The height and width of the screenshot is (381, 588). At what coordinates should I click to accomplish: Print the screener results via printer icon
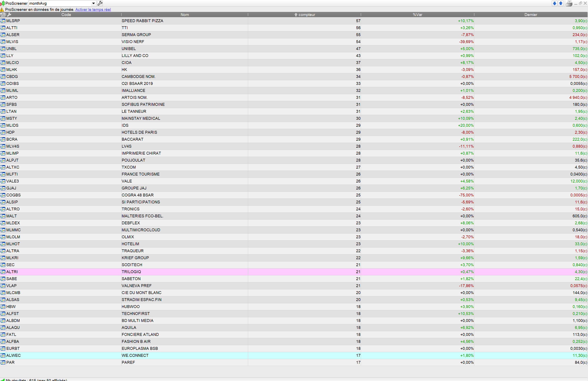click(569, 3)
